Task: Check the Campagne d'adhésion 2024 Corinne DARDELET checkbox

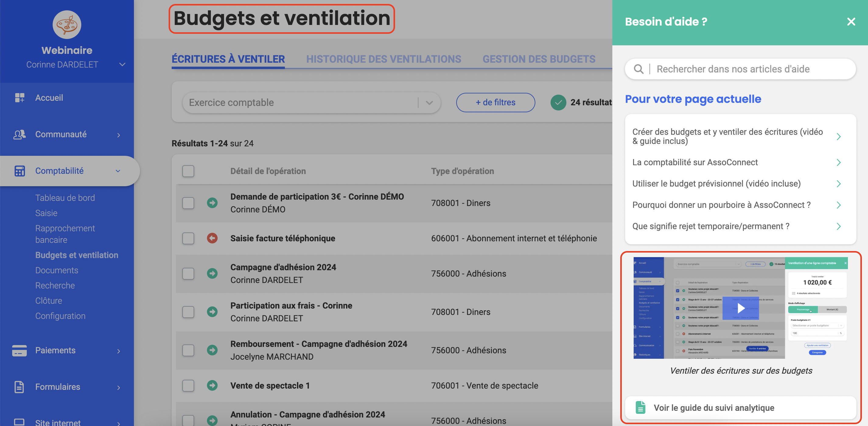Action: [x=188, y=274]
